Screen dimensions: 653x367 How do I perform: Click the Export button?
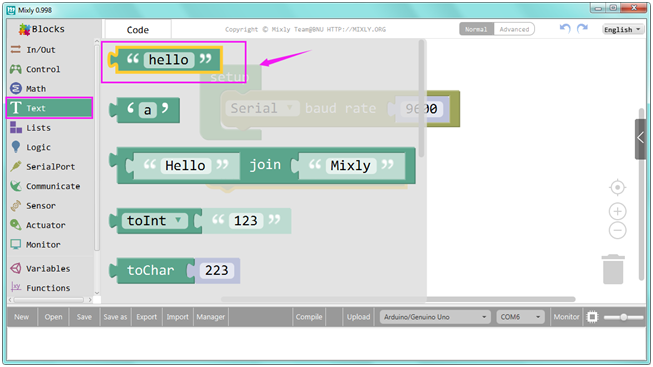147,317
